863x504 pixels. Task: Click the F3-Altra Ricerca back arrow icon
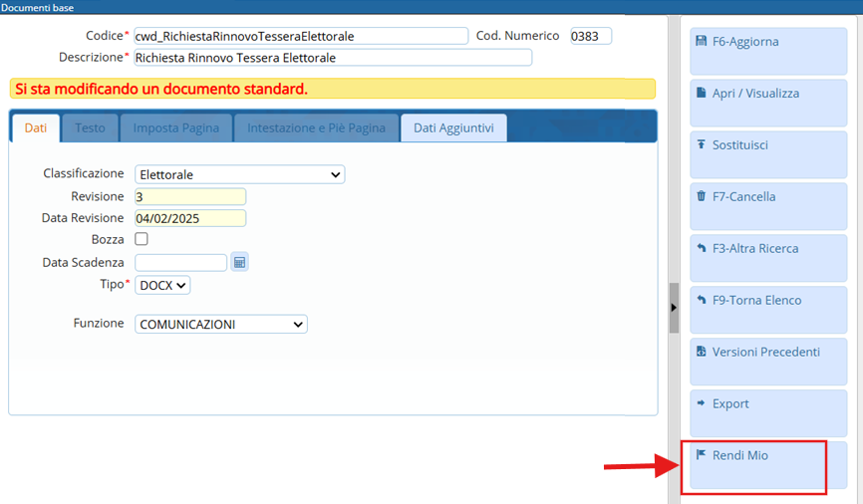(x=702, y=249)
